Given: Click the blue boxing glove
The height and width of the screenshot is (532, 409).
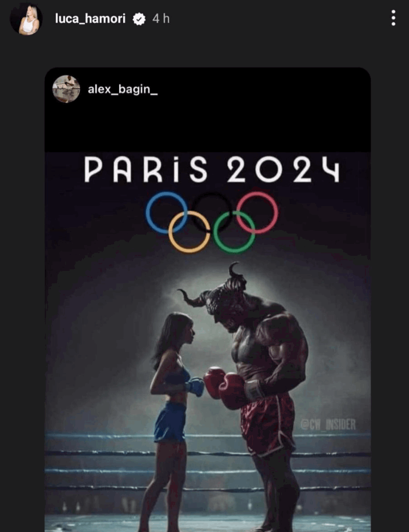Looking at the screenshot, I should [x=196, y=387].
